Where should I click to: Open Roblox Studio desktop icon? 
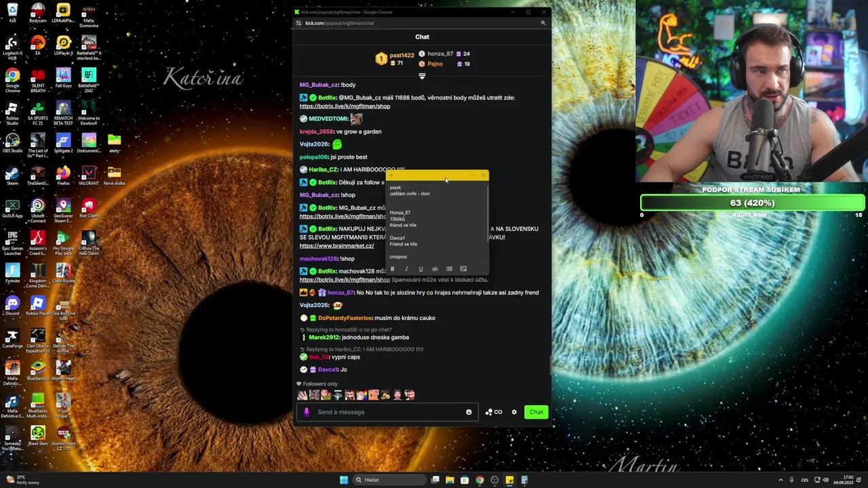click(12, 111)
